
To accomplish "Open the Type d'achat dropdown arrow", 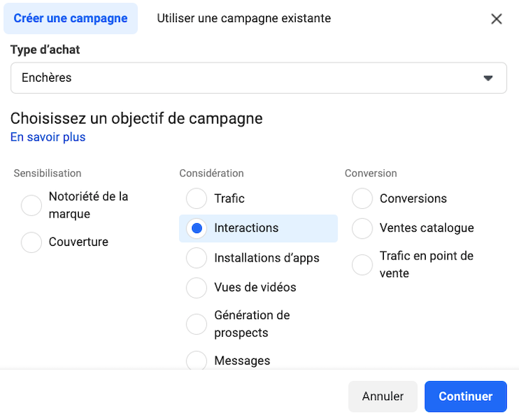I will coord(488,78).
